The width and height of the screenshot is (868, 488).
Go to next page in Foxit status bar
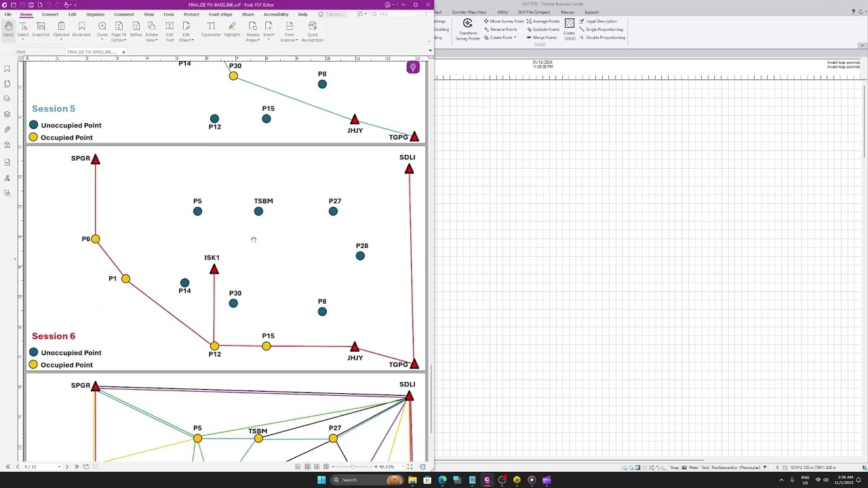(x=67, y=466)
